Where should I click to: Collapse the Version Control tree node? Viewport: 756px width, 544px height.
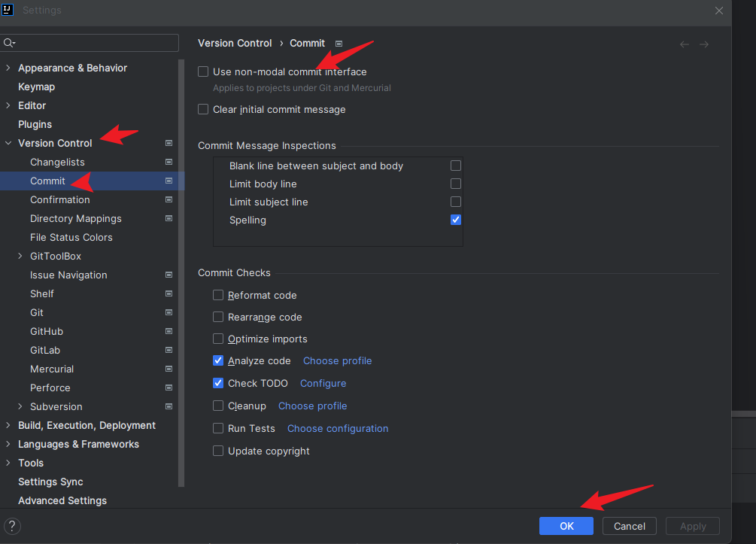point(8,143)
